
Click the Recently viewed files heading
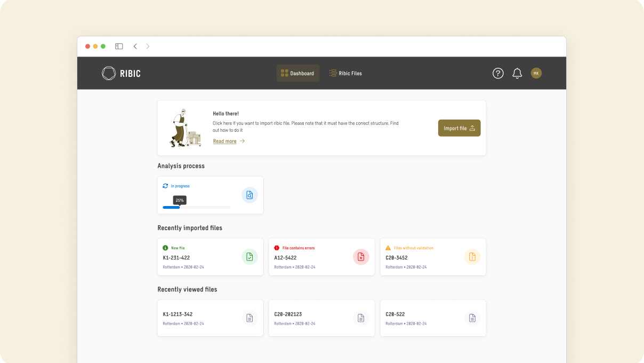(x=187, y=289)
